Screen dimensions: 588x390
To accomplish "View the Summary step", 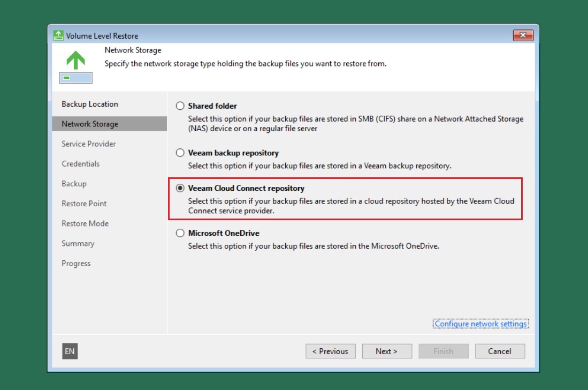I will [x=78, y=244].
